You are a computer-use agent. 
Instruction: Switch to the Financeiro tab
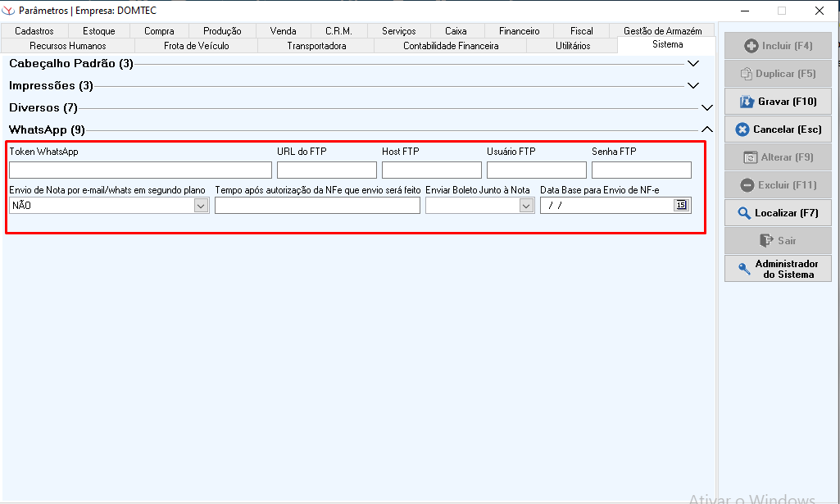519,31
